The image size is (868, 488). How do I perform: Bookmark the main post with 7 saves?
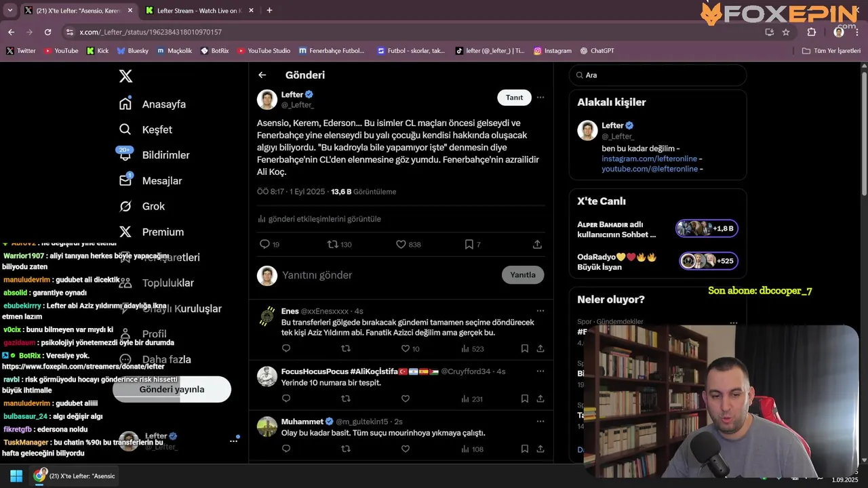coord(469,244)
